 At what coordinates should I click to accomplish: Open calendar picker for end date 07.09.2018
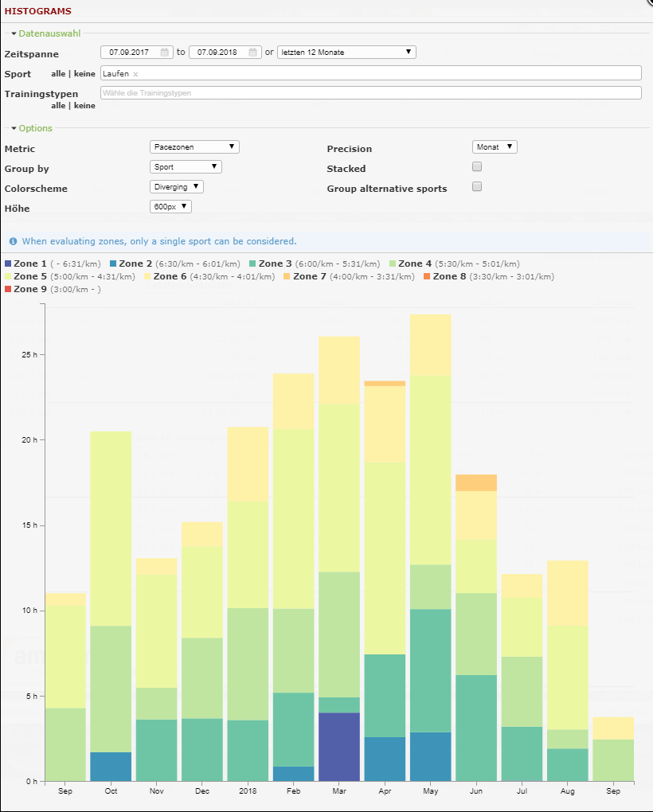253,53
